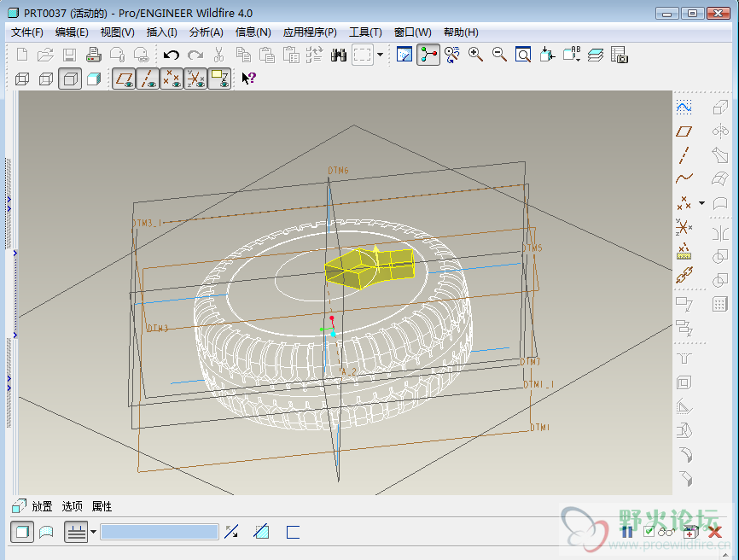The image size is (739, 560).
Task: Open the depth option dropdown arrow
Action: [93, 532]
